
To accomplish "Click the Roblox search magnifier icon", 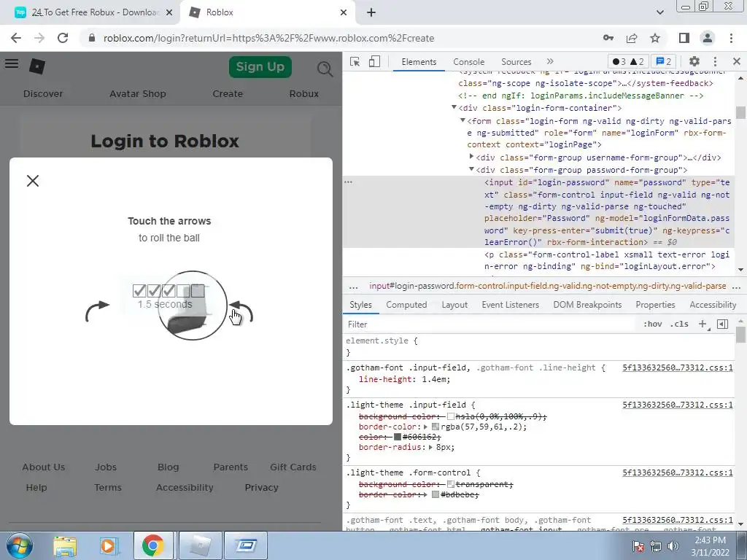I will (325, 69).
